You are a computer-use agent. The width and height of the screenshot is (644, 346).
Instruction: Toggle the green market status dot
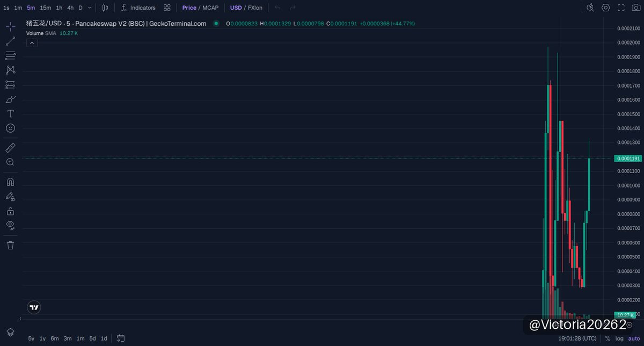(x=216, y=24)
